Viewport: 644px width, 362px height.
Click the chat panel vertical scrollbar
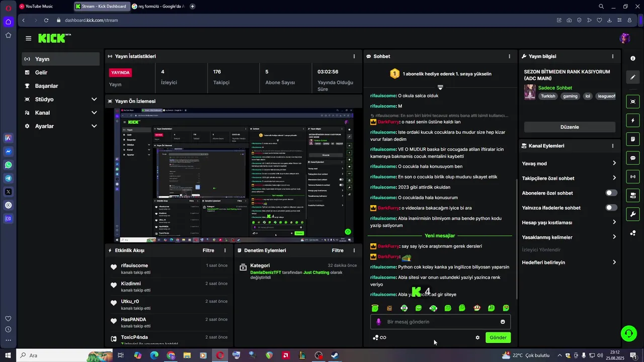(517, 239)
